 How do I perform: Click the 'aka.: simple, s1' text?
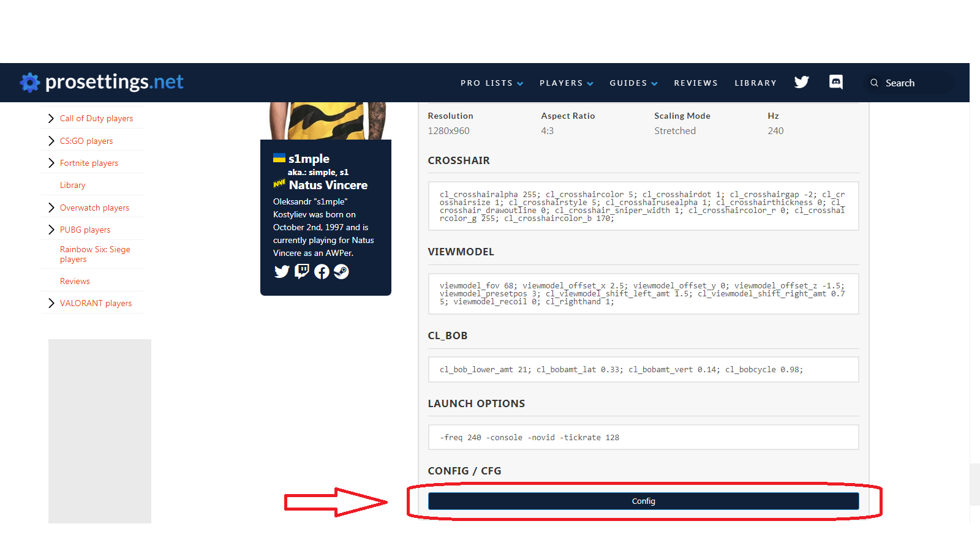pyautogui.click(x=318, y=172)
